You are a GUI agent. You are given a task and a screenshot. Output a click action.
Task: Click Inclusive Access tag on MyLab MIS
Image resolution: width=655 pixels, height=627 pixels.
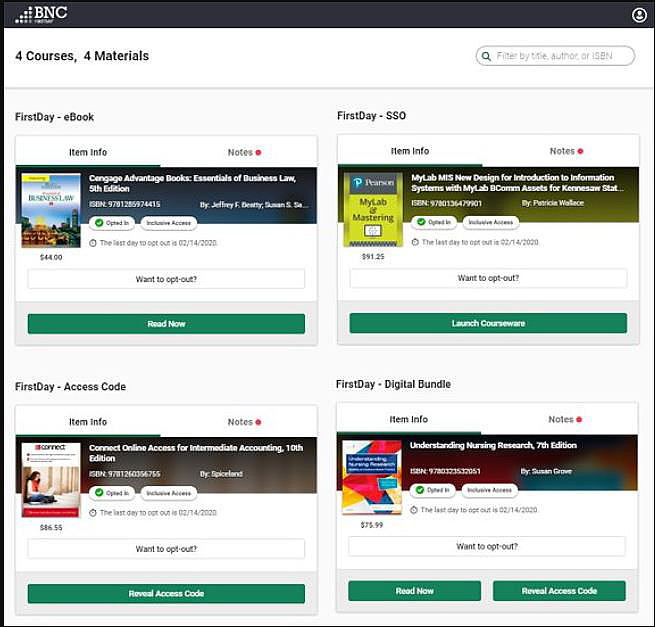[x=491, y=222]
